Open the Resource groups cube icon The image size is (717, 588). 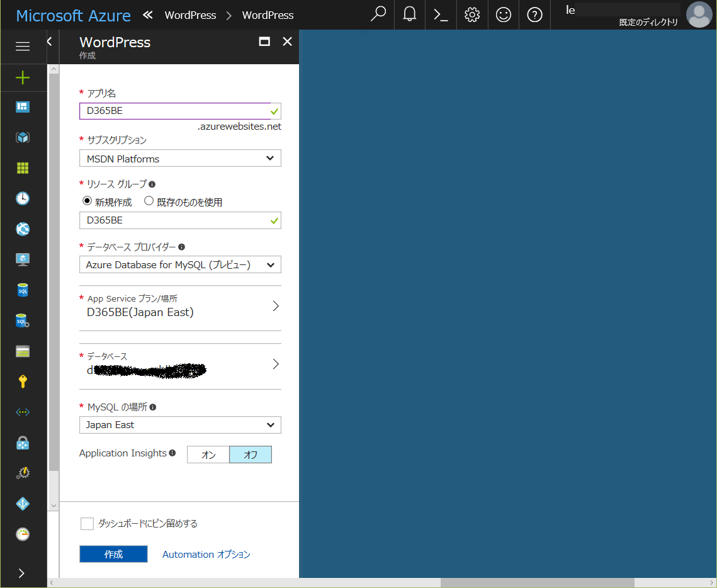23,138
